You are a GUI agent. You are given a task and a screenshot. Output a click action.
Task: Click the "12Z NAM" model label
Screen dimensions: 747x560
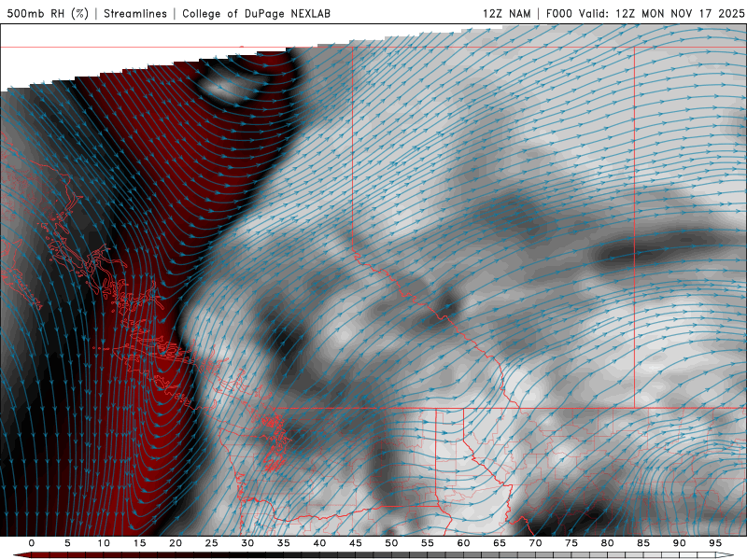tap(506, 13)
